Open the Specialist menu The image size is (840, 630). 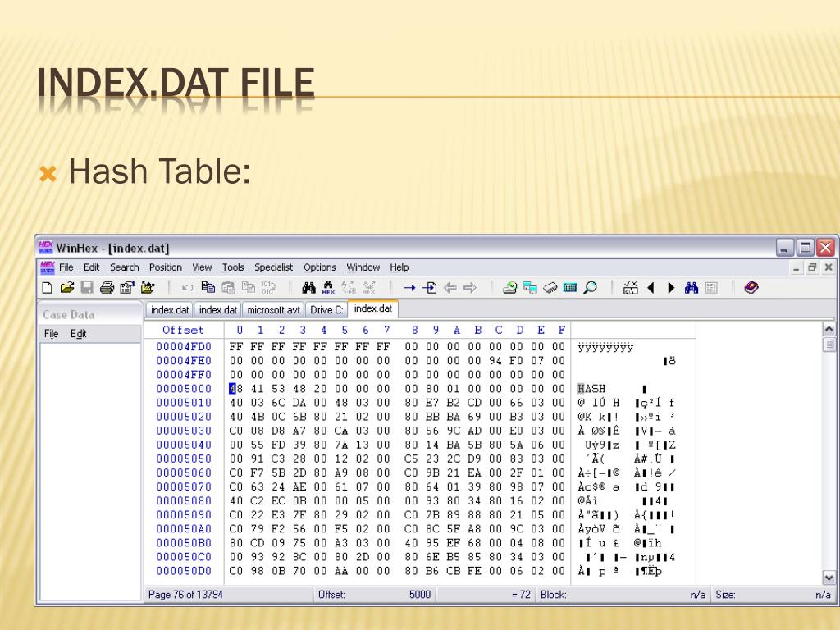pos(273,267)
